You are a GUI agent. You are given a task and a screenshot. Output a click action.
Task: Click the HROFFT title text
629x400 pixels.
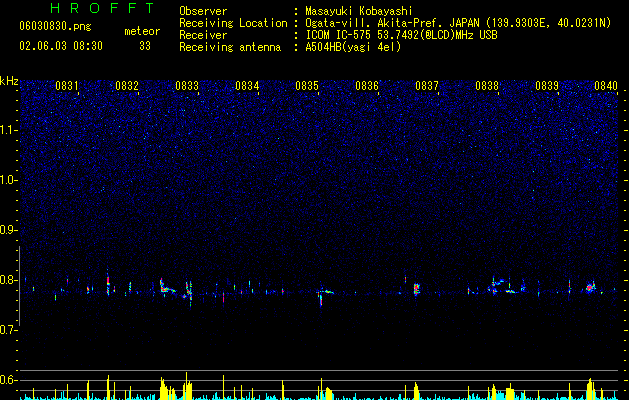pos(102,8)
